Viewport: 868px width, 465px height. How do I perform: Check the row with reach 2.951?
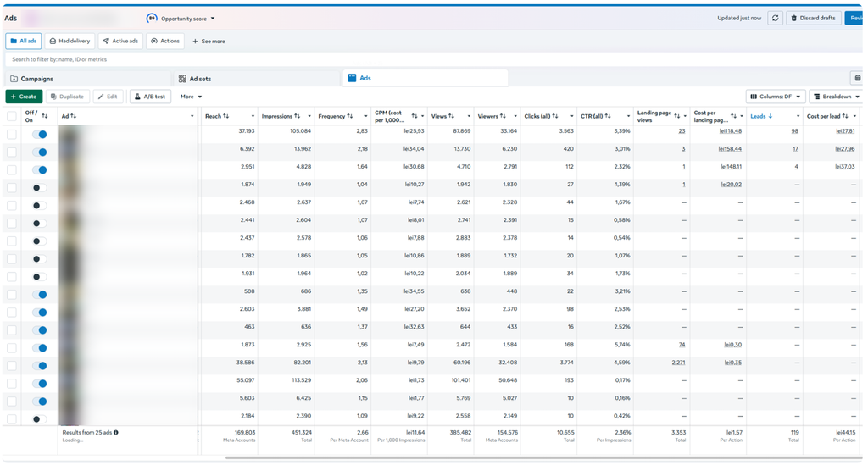pyautogui.click(x=12, y=169)
